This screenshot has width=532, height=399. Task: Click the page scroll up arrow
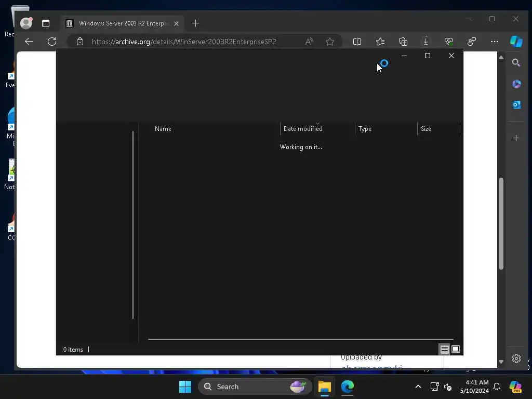point(501,58)
